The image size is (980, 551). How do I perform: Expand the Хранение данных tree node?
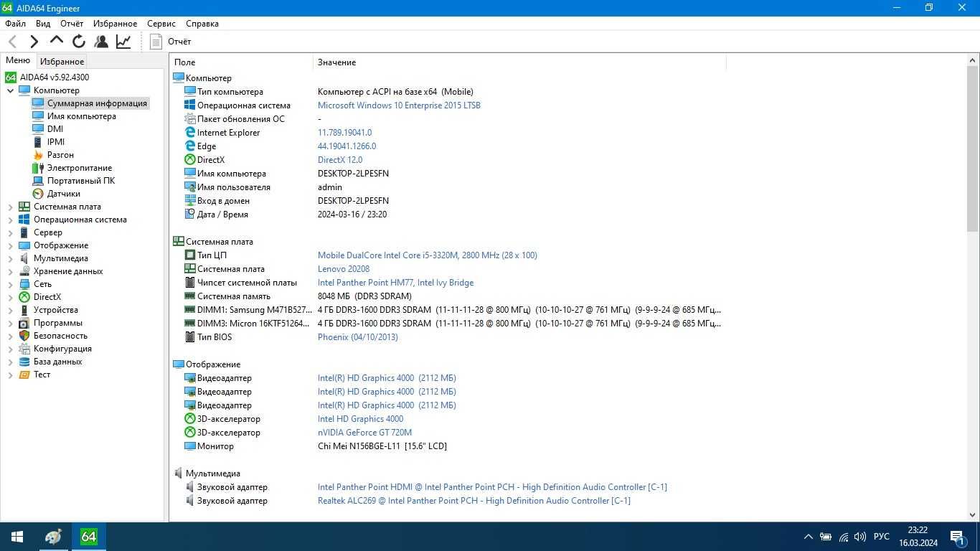[x=11, y=271]
